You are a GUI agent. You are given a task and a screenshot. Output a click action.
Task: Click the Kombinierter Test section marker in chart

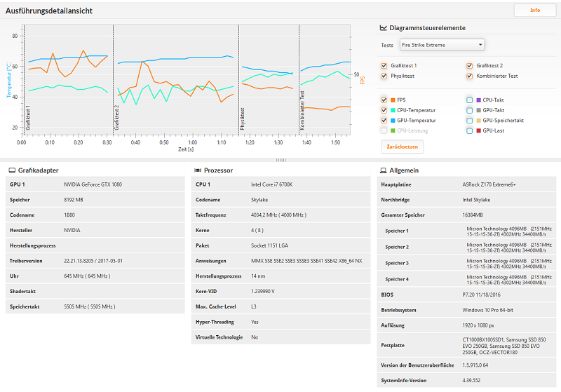tap(302, 111)
